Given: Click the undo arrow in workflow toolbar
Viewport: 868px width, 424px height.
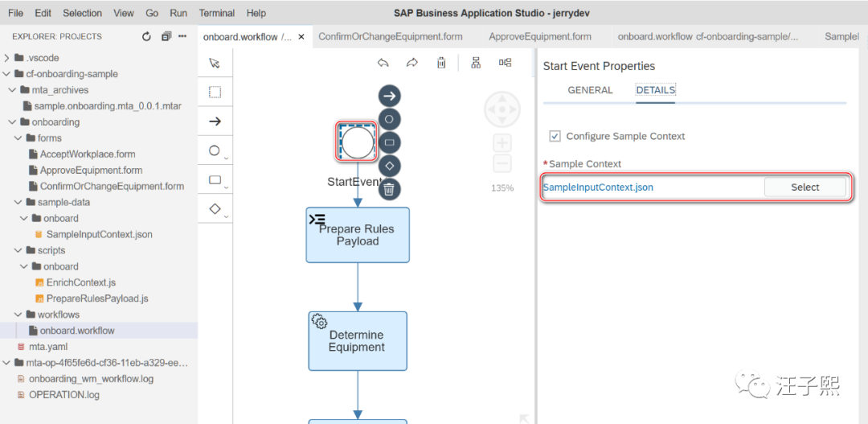Looking at the screenshot, I should tap(383, 63).
